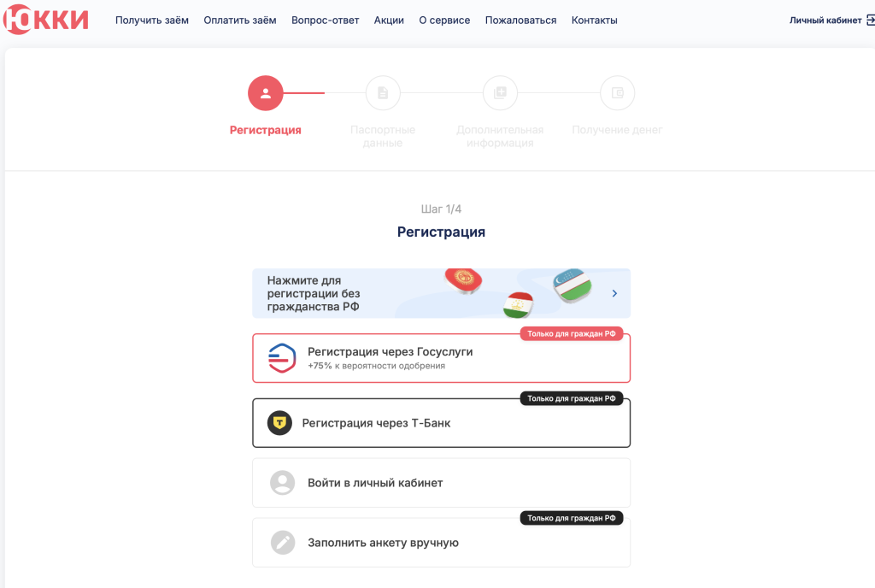875x588 pixels.
Task: Open the Пожаловаться link
Action: tap(520, 21)
